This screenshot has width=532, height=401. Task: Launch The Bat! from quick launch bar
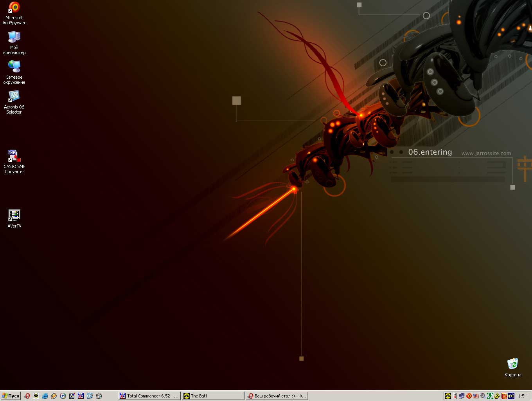click(x=36, y=396)
